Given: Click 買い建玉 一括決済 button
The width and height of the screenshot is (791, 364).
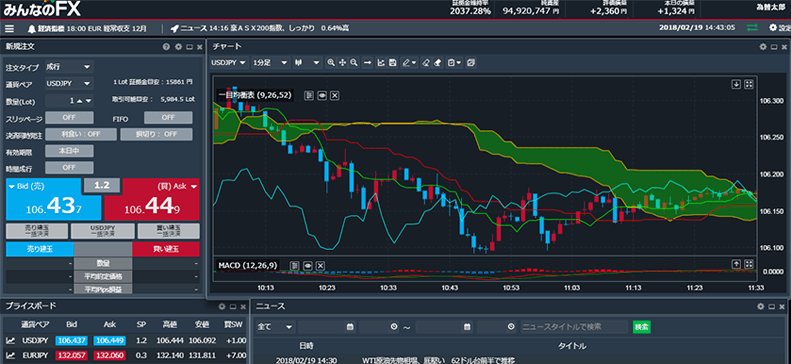Looking at the screenshot, I should 168,231.
